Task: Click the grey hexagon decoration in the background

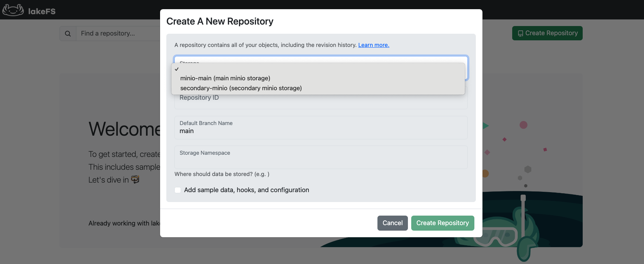Action: [x=528, y=169]
